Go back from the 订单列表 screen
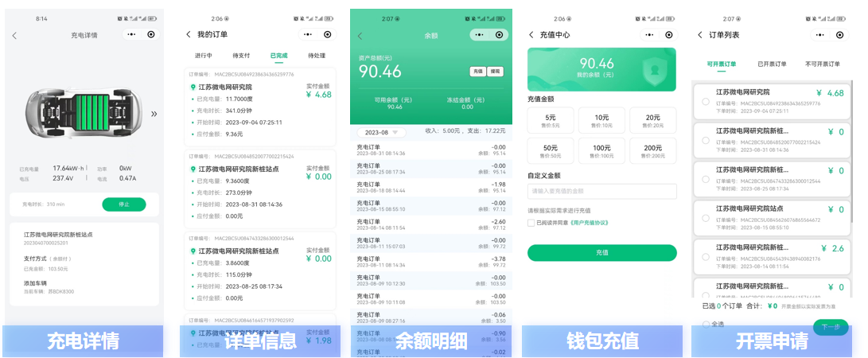Screen dimensions: 868x358 pyautogui.click(x=700, y=34)
